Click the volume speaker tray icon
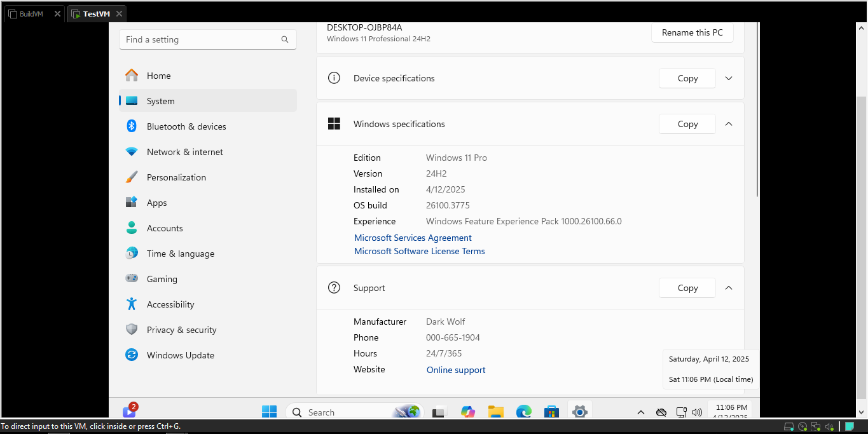 [696, 412]
